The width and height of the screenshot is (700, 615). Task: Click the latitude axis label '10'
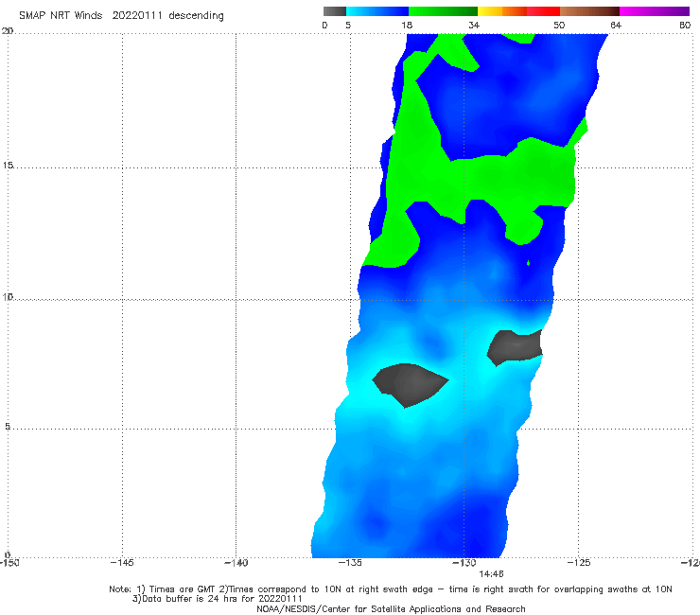click(8, 297)
